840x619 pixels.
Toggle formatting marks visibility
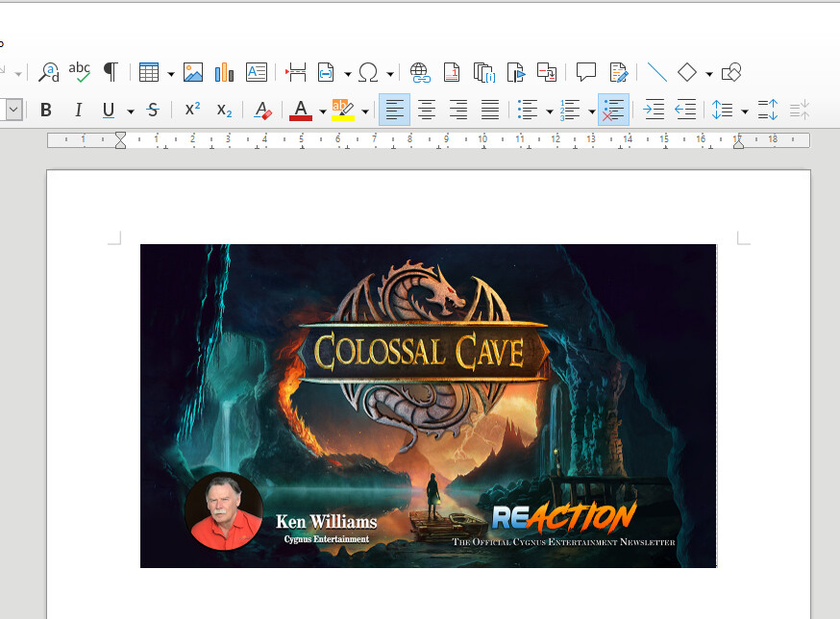111,72
